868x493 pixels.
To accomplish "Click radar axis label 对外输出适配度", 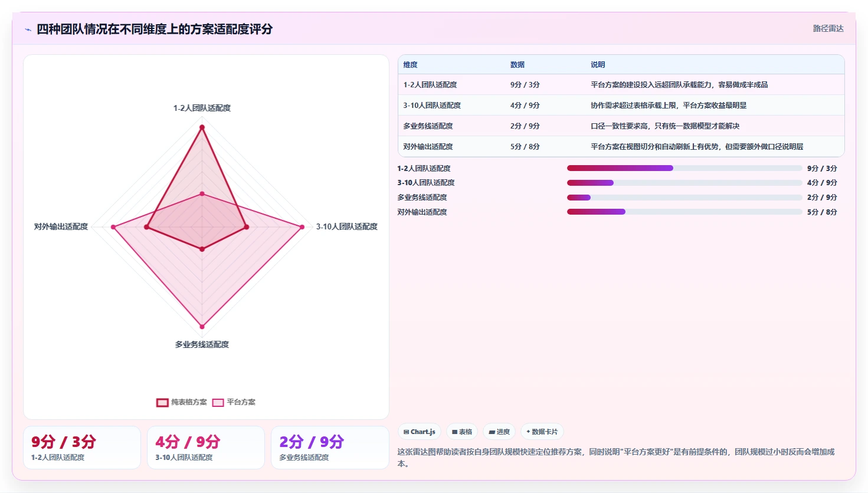I will tap(61, 226).
